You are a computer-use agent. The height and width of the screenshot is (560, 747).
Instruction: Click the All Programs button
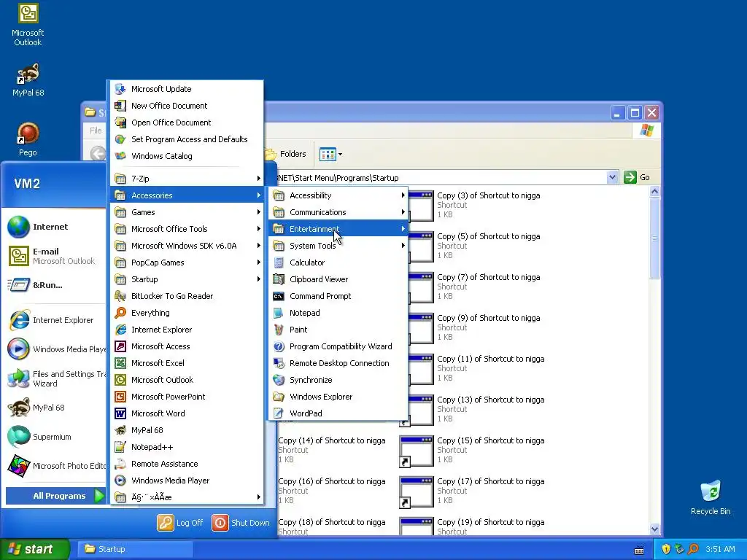click(55, 496)
